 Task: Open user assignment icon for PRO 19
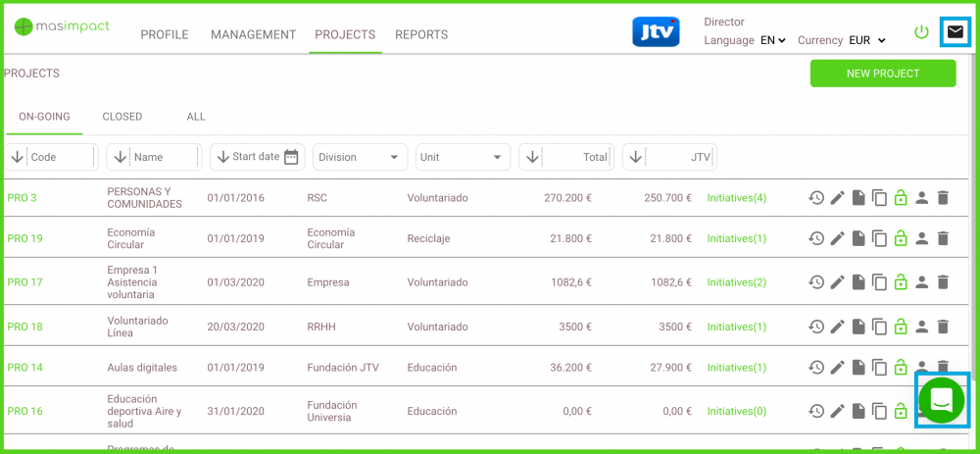pos(921,238)
